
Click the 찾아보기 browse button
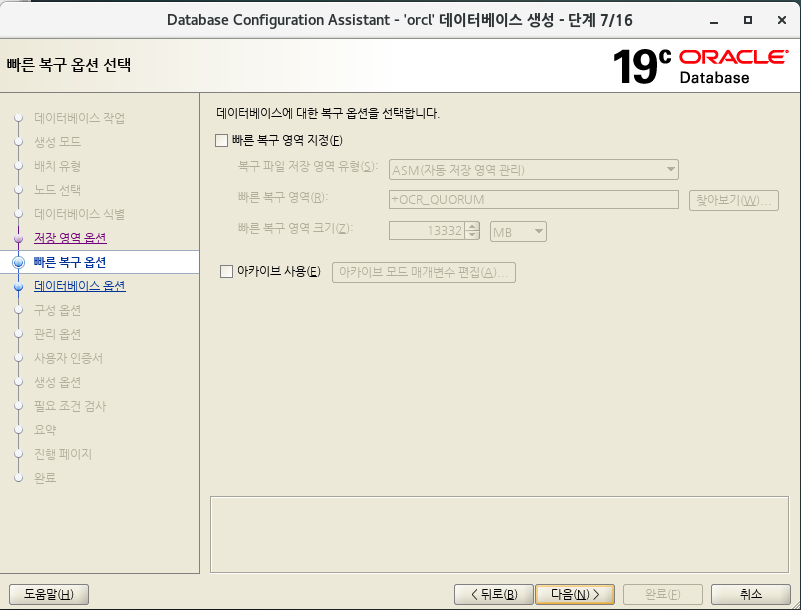click(734, 200)
